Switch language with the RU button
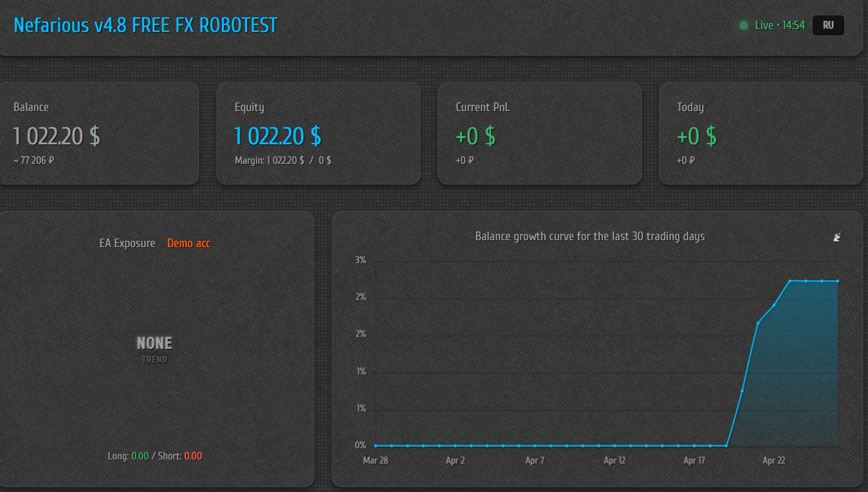 [828, 26]
